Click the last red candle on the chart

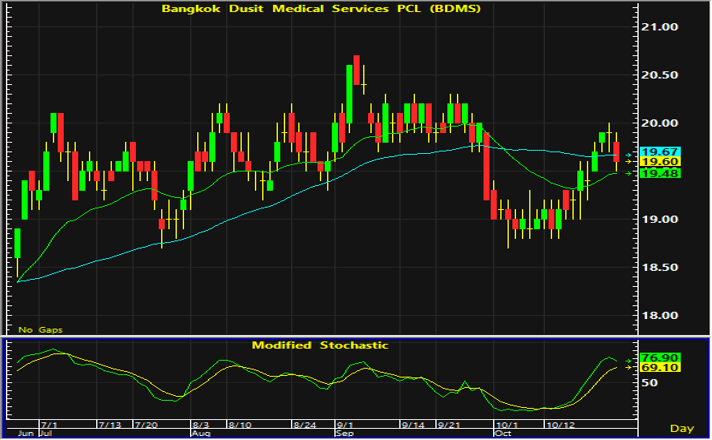point(616,152)
